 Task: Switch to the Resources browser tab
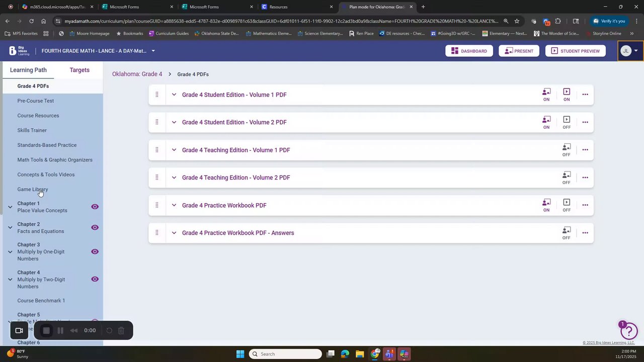click(297, 7)
